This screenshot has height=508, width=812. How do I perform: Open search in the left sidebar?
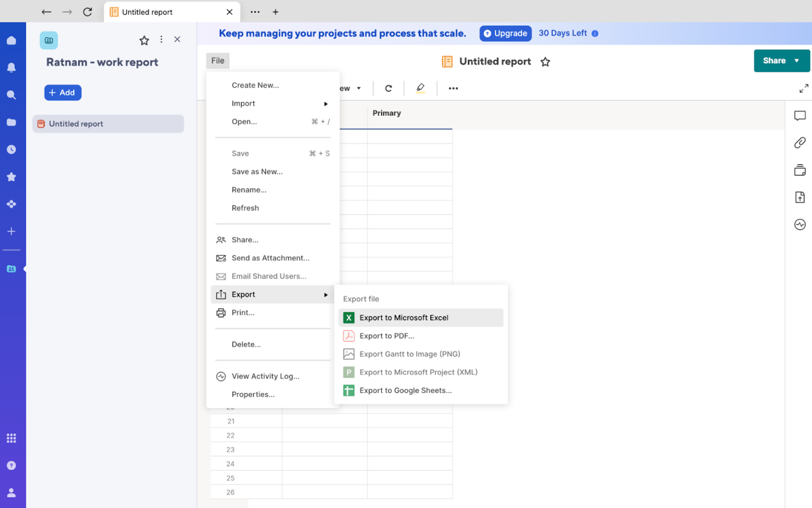pos(12,95)
